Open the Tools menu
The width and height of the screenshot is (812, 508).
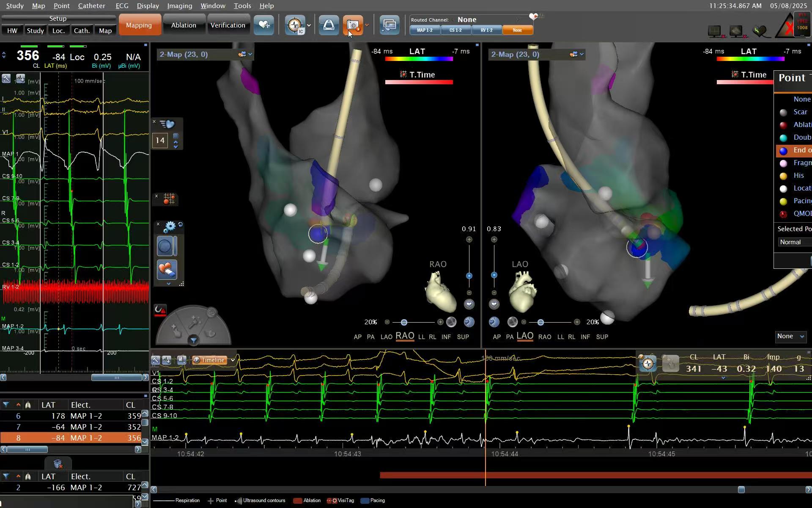(242, 6)
